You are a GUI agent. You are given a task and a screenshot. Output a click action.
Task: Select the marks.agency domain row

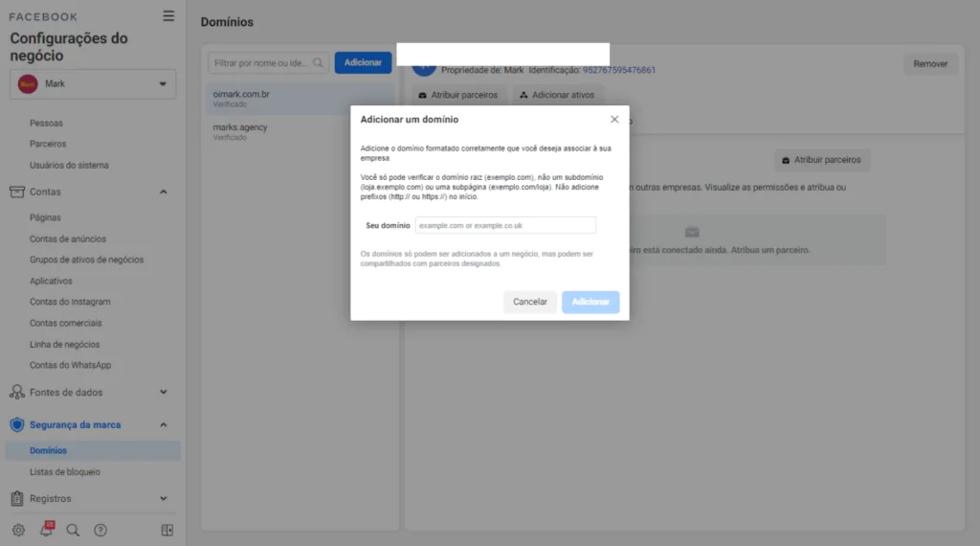[x=300, y=131]
